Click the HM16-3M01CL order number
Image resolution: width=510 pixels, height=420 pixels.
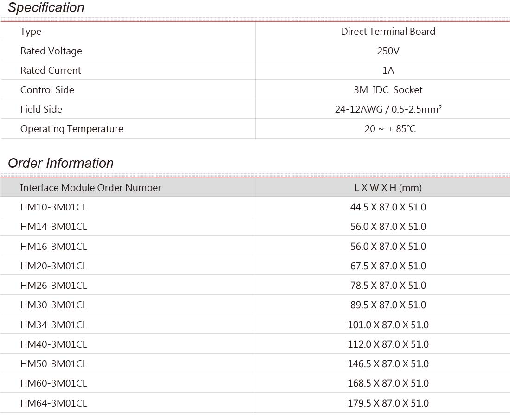pyautogui.click(x=54, y=247)
